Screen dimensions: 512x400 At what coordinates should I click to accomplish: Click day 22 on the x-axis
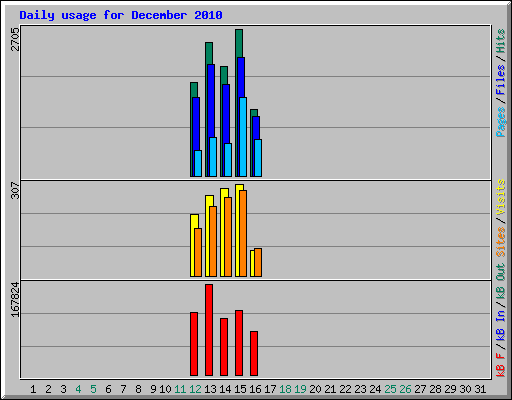(x=345, y=389)
